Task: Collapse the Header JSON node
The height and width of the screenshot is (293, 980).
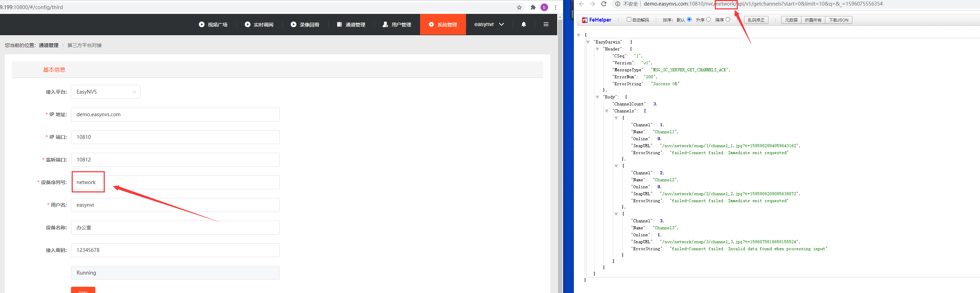Action: point(597,49)
